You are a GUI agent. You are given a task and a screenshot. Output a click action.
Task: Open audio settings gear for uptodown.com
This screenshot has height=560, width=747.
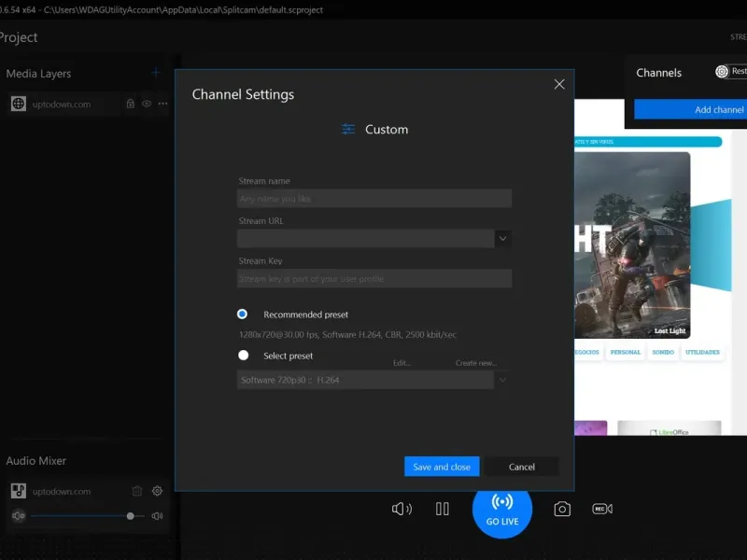(x=157, y=491)
